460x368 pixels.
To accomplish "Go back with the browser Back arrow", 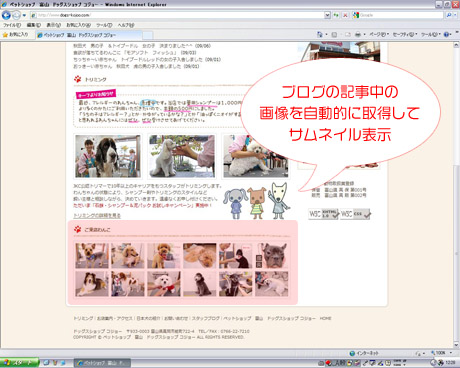I will pos(6,15).
